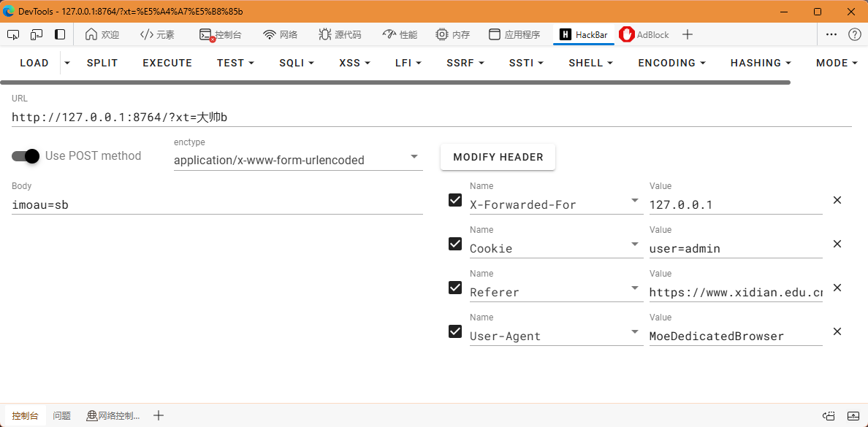Click the inspect element picker icon
The height and width of the screenshot is (427, 868).
14,34
